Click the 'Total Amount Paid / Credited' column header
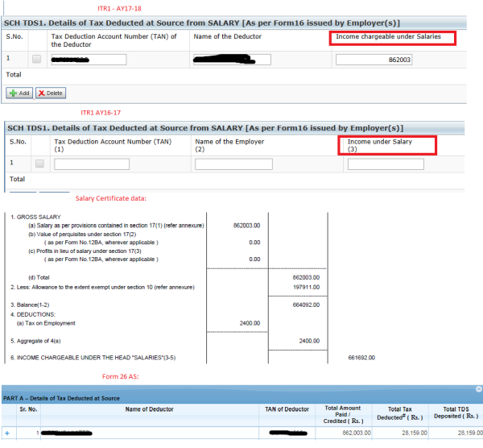Image resolution: width=483 pixels, height=448 pixels. point(343,413)
